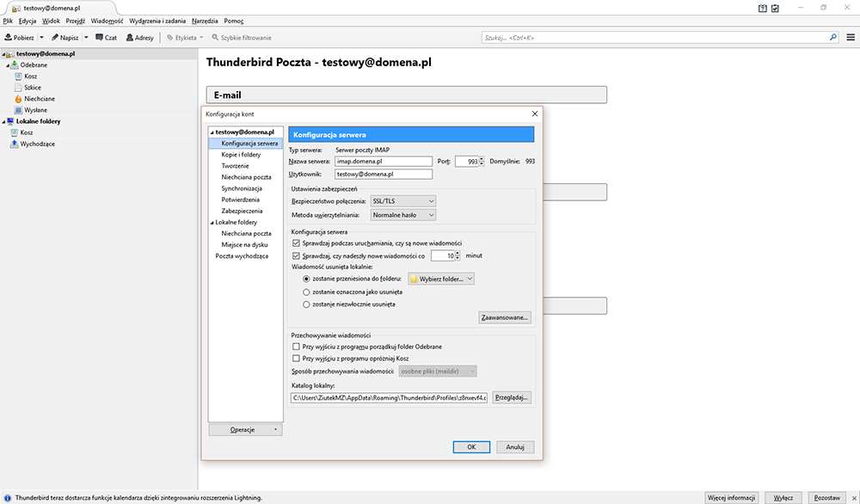Select the Wysłane sent folder

pos(35,110)
